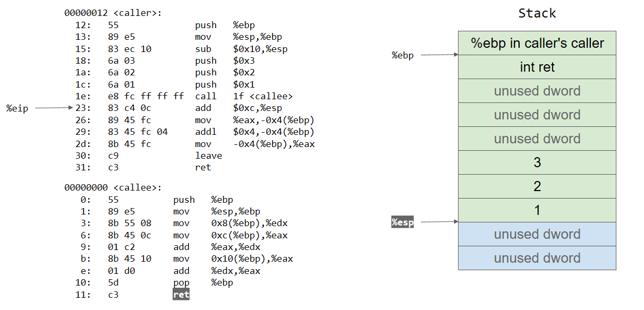Click the "addl $0x4,-0x4(%ebp)" instruction
Image resolution: width=644 pixels, height=310 pixels.
pyautogui.click(x=255, y=132)
